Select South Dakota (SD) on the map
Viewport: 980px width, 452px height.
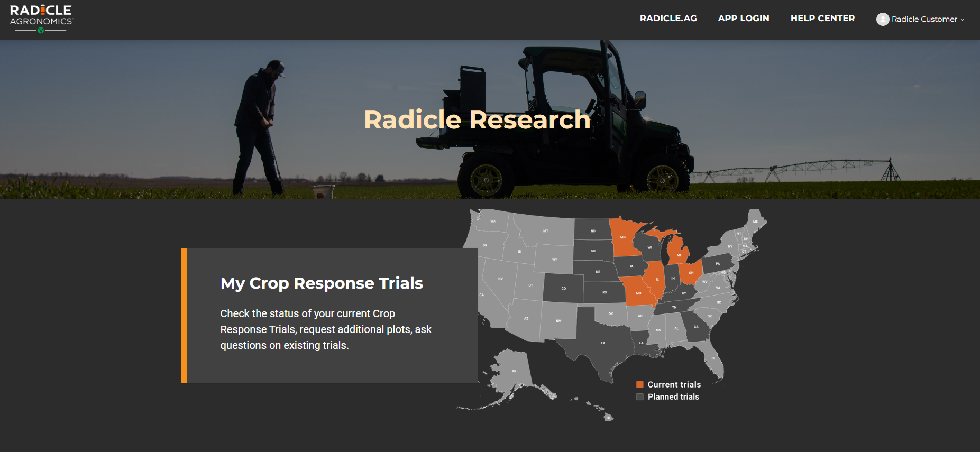click(x=593, y=251)
